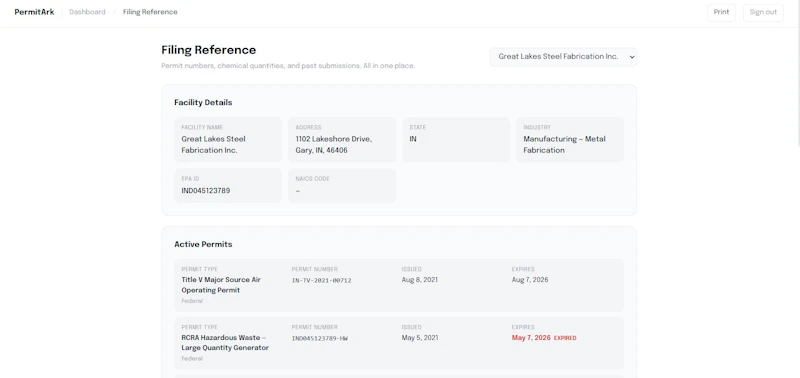Click issued date May 5, 2021
Image resolution: width=800 pixels, height=378 pixels.
click(x=420, y=338)
